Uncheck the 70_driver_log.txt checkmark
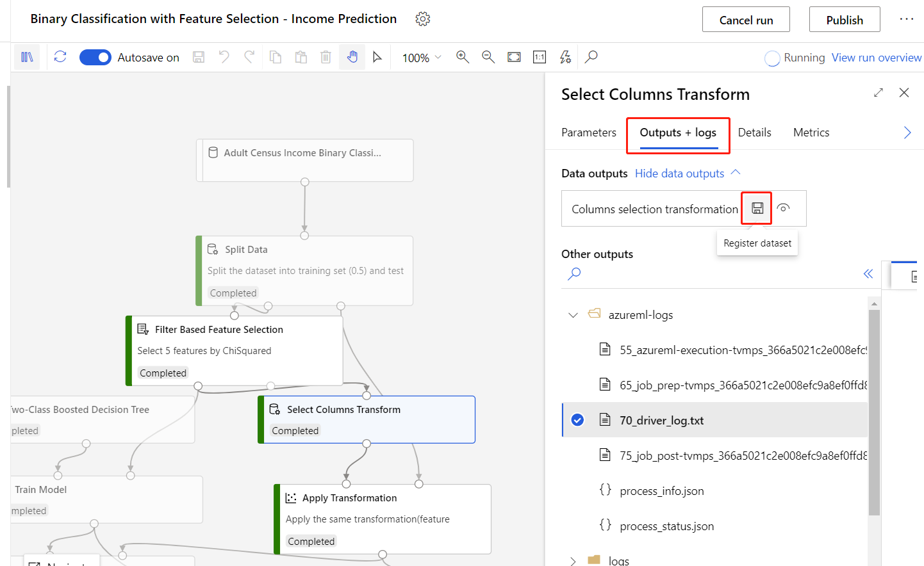Screen dimensions: 924x566 click(x=577, y=420)
